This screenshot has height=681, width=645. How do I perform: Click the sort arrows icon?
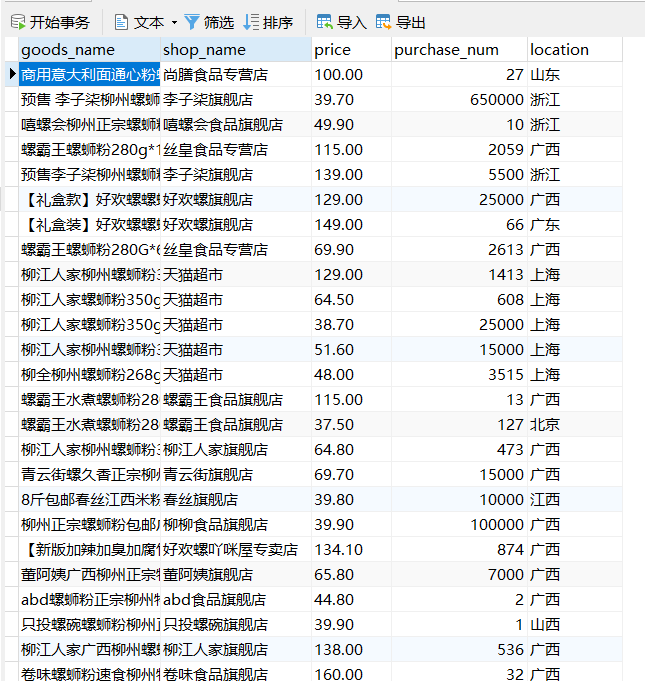click(x=251, y=22)
